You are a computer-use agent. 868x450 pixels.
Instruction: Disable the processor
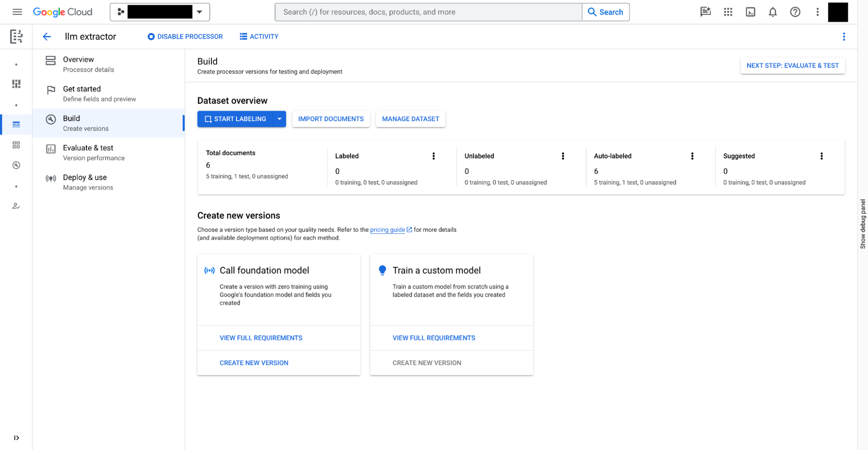pyautogui.click(x=185, y=37)
